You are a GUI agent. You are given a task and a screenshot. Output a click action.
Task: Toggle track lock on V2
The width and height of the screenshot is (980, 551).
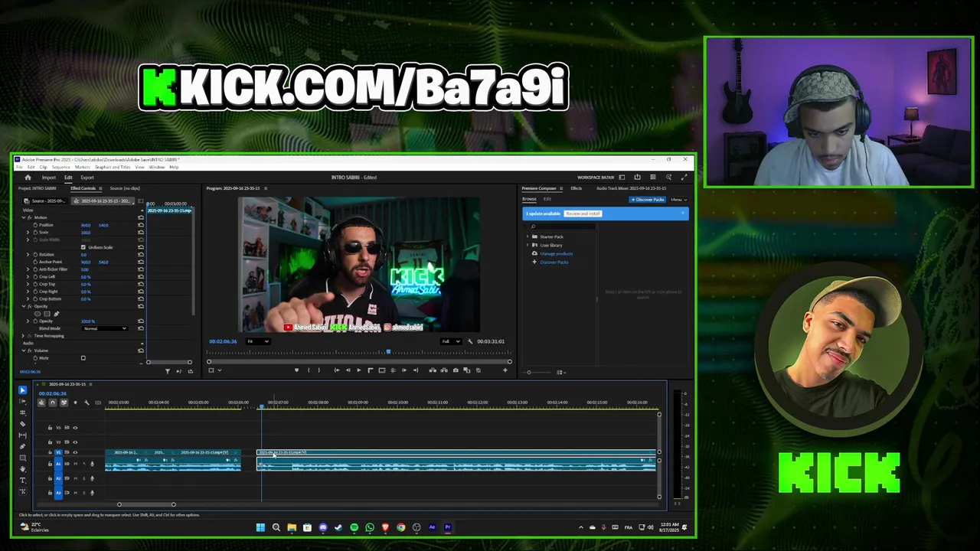click(x=50, y=442)
